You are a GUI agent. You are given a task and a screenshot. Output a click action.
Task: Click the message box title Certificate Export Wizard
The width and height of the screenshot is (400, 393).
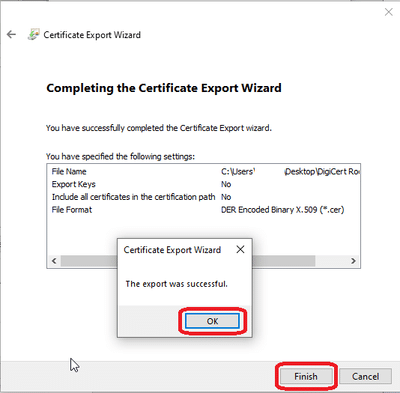172,250
